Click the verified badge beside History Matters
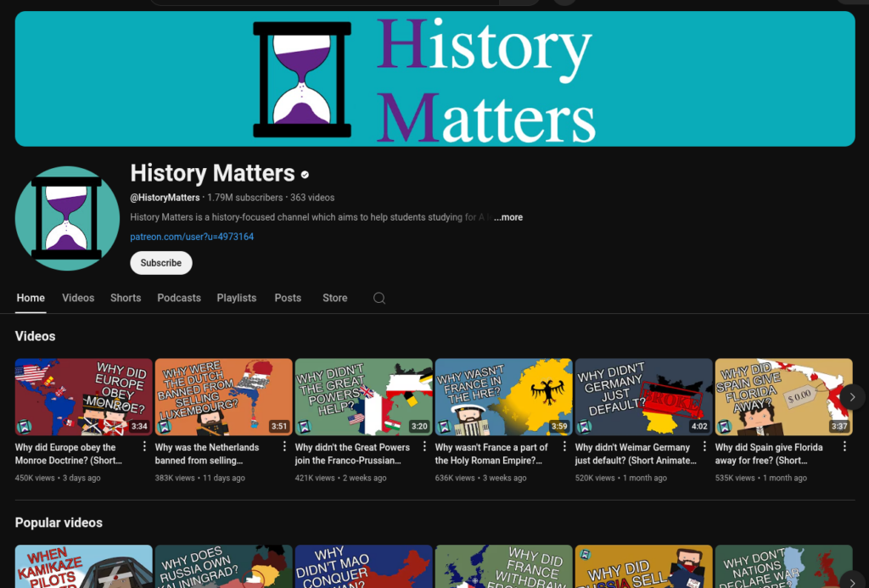Image resolution: width=869 pixels, height=588 pixels. (x=305, y=175)
